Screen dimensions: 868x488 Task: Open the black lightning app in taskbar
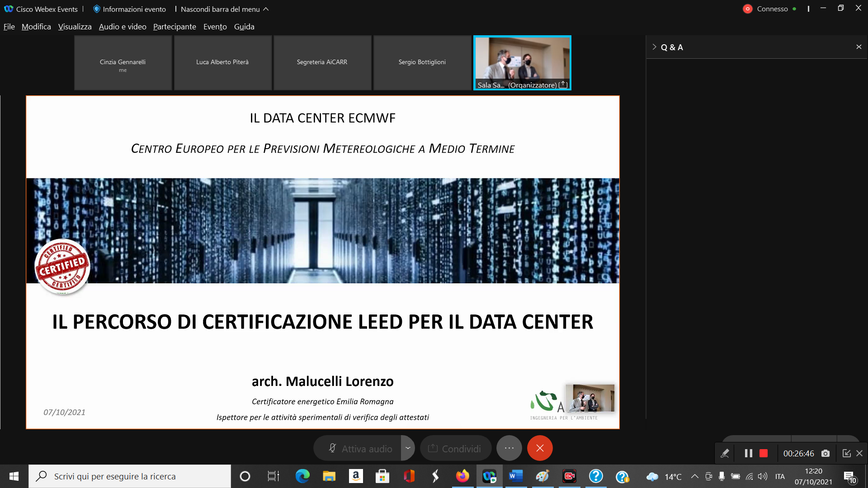[x=436, y=476]
